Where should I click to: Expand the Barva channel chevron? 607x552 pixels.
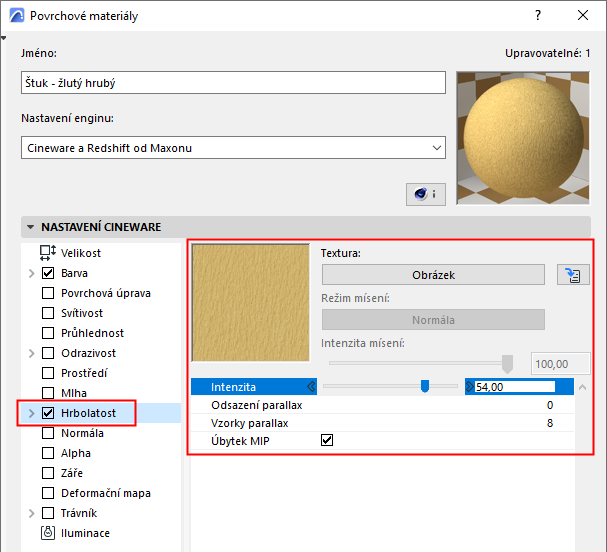coord(32,273)
